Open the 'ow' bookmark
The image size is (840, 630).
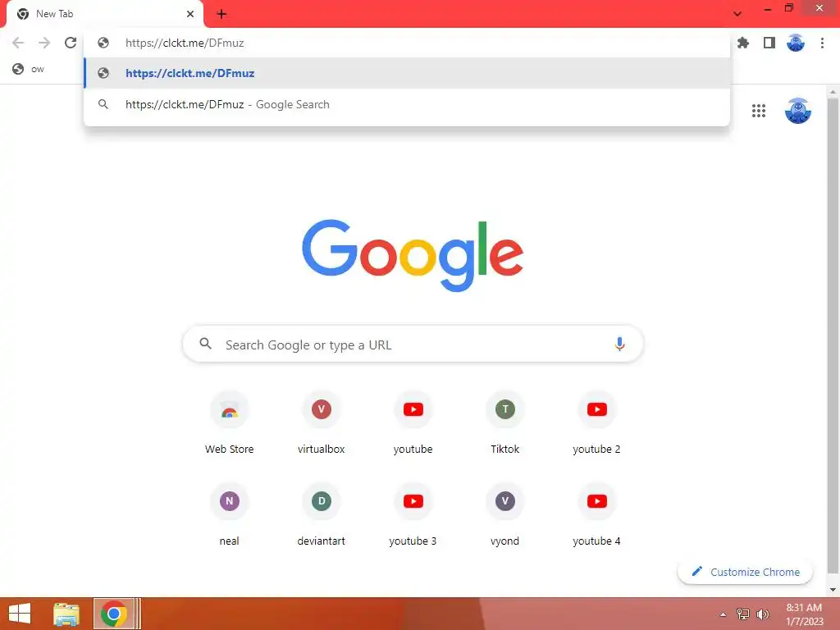[x=29, y=69]
